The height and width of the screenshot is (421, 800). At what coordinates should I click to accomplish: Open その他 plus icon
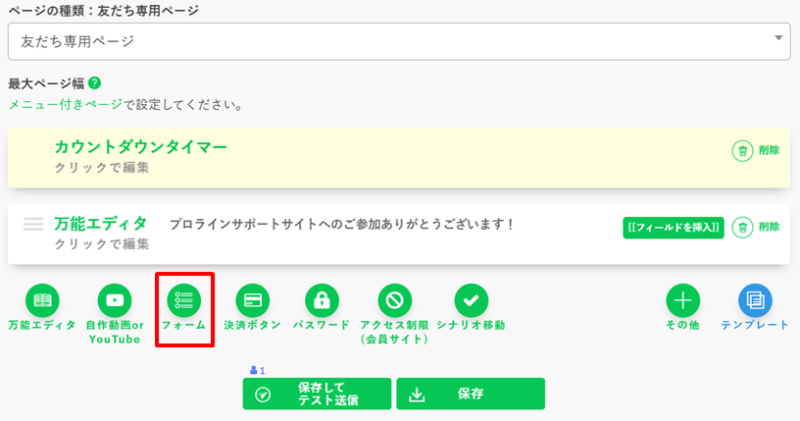click(x=684, y=300)
